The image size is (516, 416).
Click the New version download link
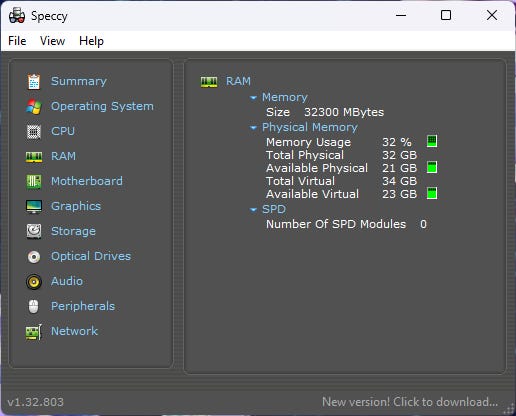(410, 402)
